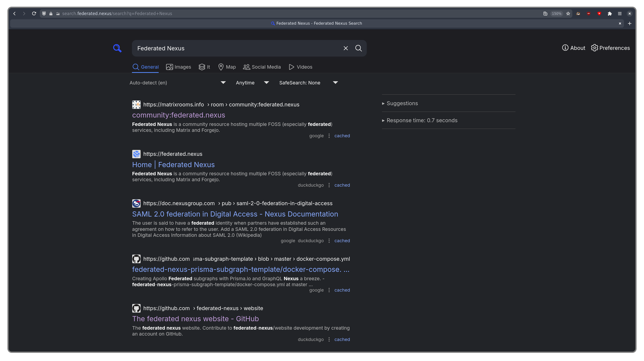Open cached copy of SAML 2.0 result
Screen dimensions: 644x361
tap(342, 241)
